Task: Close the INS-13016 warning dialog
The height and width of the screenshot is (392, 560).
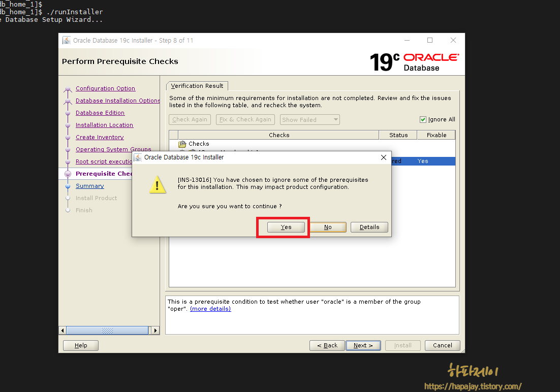Action: click(x=384, y=157)
